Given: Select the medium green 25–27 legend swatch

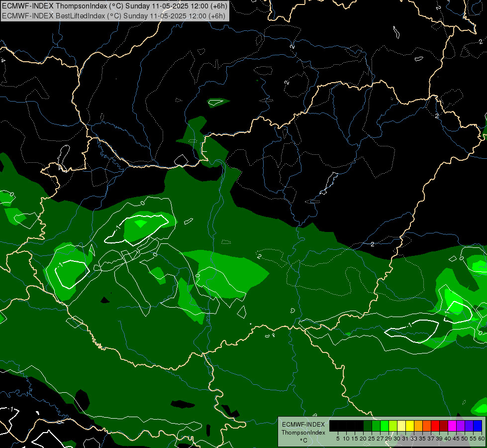Looking at the screenshot, I should coord(376,426).
